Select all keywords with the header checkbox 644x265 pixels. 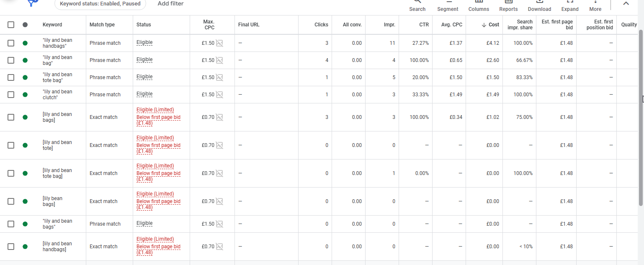11,25
